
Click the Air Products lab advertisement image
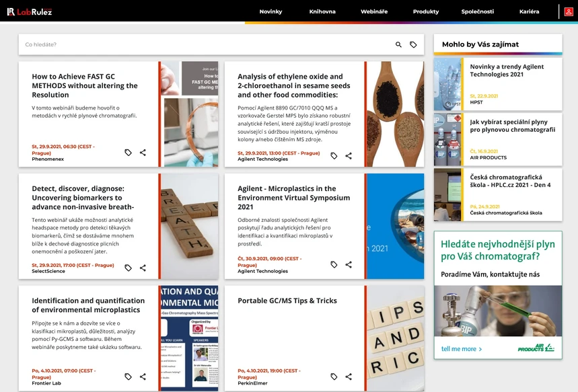click(x=498, y=311)
